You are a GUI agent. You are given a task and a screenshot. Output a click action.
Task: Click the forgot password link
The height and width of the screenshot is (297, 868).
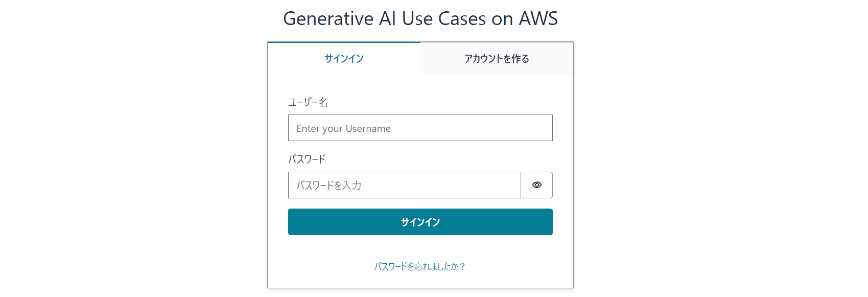click(420, 266)
